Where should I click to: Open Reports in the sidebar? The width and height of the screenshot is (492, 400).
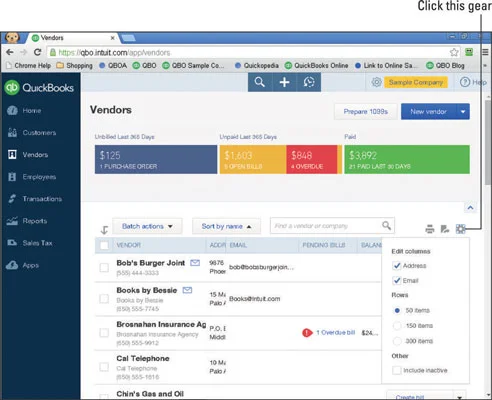[x=27, y=221]
